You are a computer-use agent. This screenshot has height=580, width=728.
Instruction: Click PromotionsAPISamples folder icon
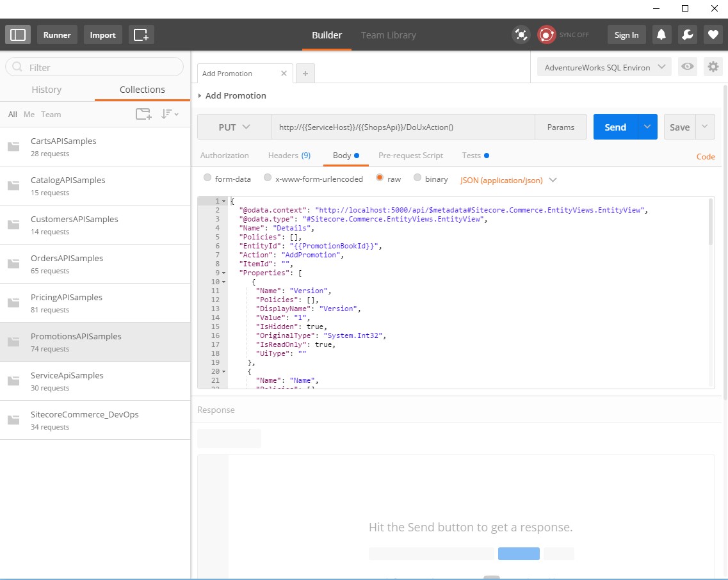click(x=13, y=342)
